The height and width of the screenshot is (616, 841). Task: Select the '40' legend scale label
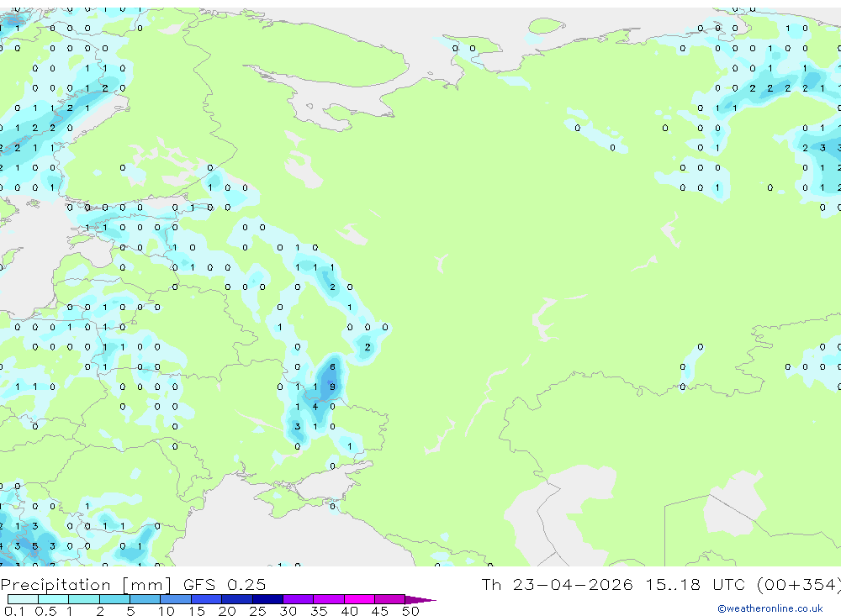pyautogui.click(x=349, y=611)
